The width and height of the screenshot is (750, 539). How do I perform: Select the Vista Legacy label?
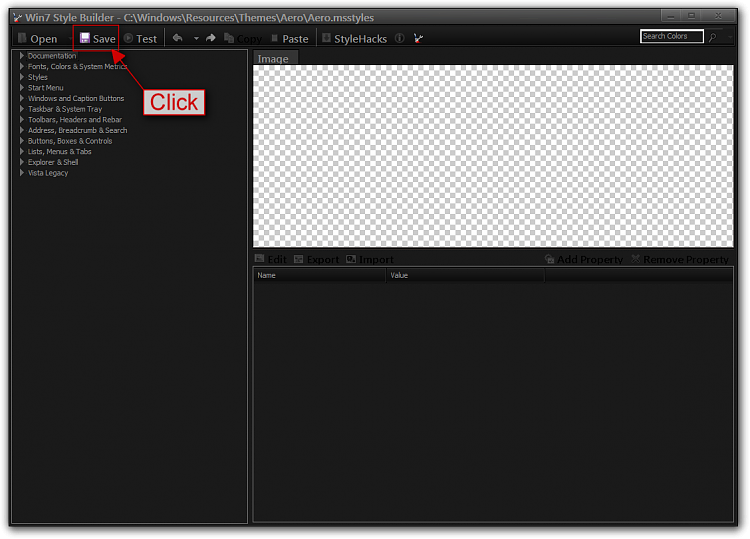coord(48,173)
